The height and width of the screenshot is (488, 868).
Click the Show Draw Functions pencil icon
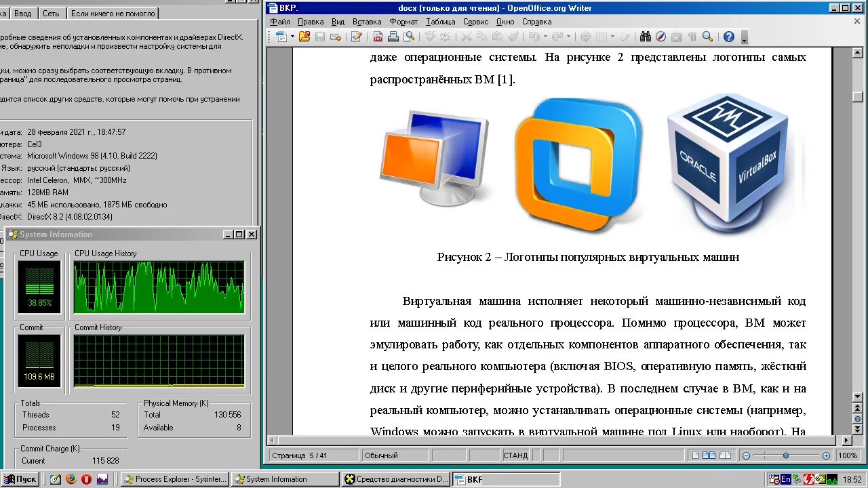624,37
